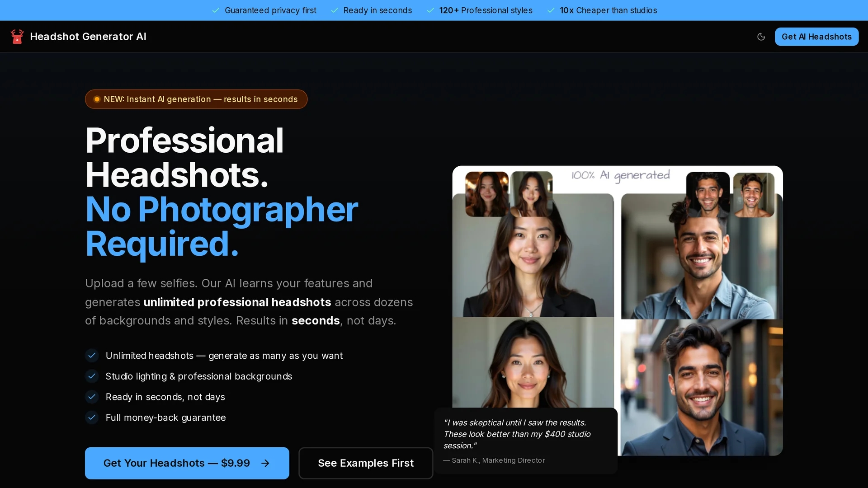
Task: Click checkmark beside Guaranteed privacy first
Action: (x=216, y=10)
